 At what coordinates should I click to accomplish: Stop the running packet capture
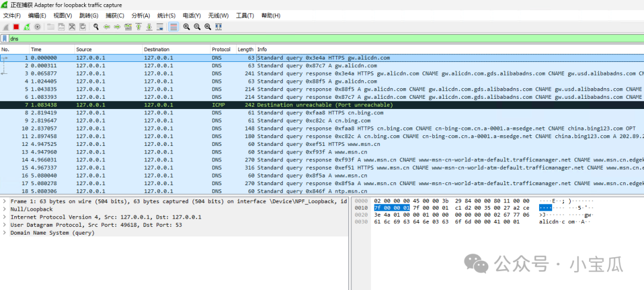tap(16, 27)
